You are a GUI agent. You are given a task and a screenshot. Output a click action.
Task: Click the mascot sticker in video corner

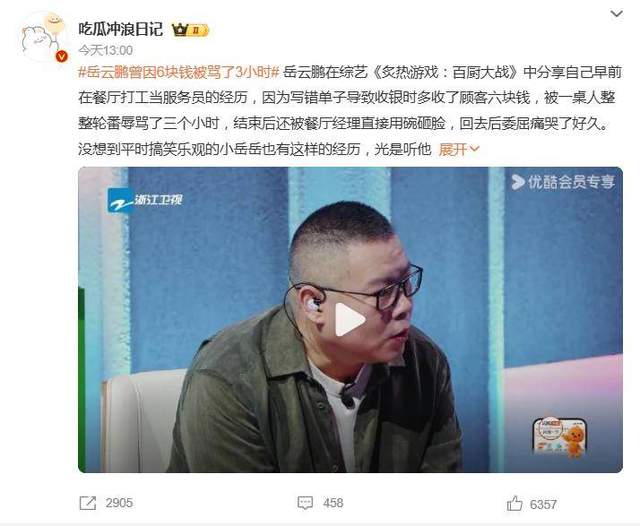560,436
